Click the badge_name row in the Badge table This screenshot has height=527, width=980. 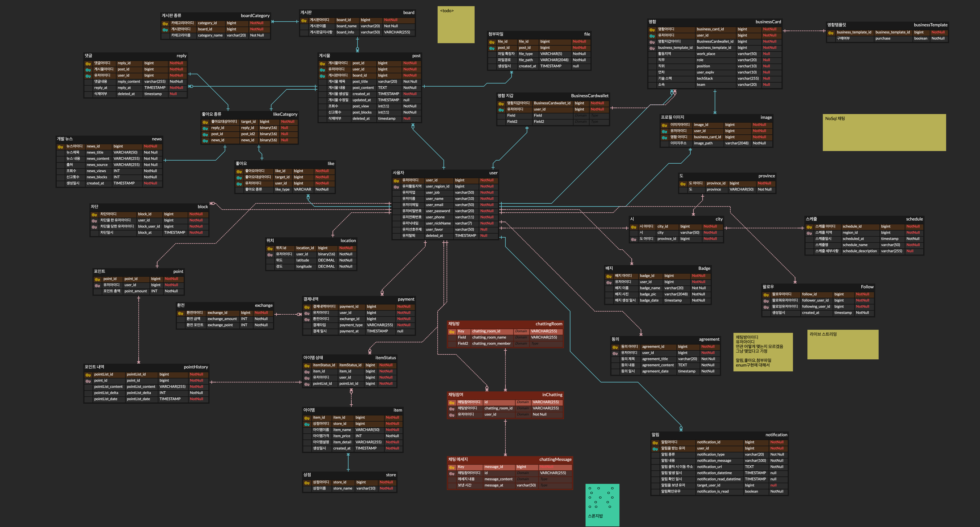(650, 288)
